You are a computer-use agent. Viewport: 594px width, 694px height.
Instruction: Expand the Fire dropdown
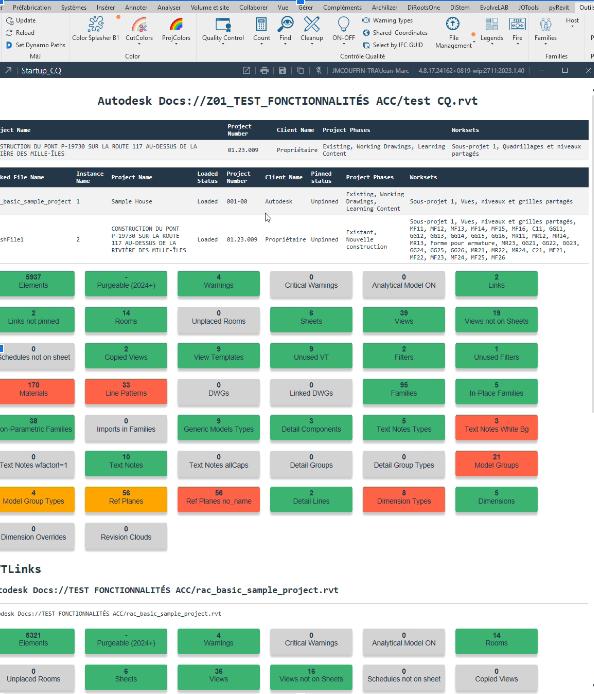(517, 44)
